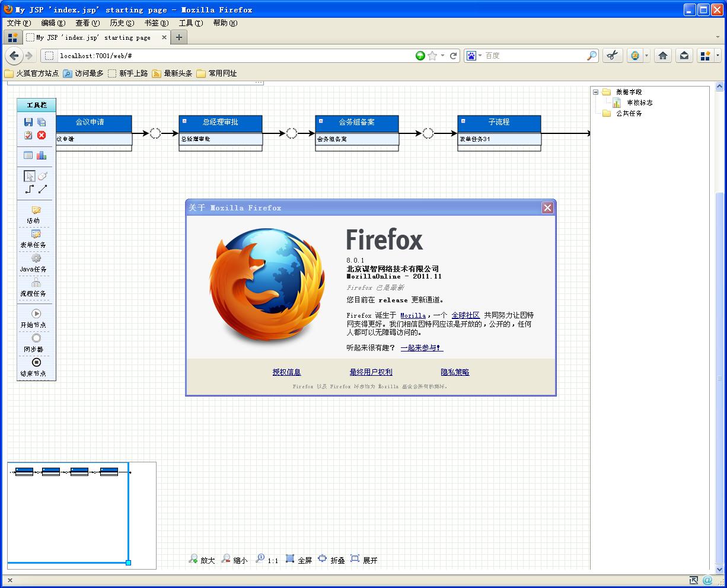Open the dropdown beside the badge toolbar icon
Screen dimensions: 727x588
tap(646, 56)
